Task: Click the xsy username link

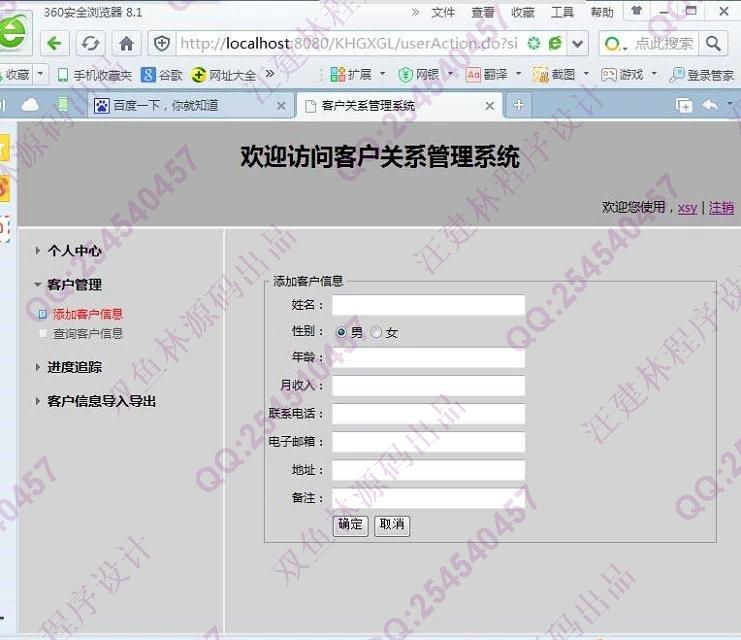Action: [x=687, y=208]
